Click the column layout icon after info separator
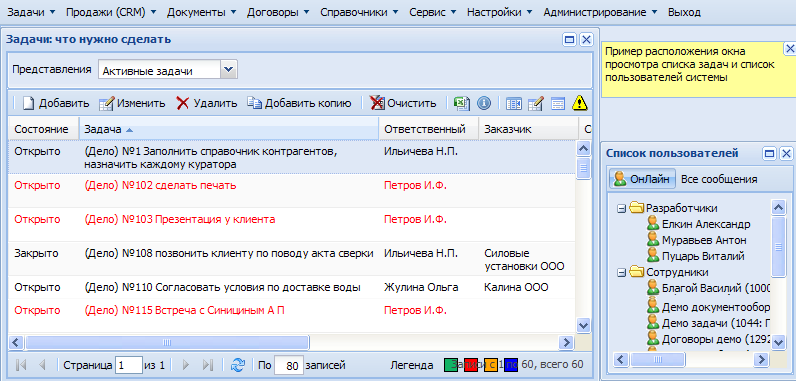The width and height of the screenshot is (796, 381). [514, 103]
